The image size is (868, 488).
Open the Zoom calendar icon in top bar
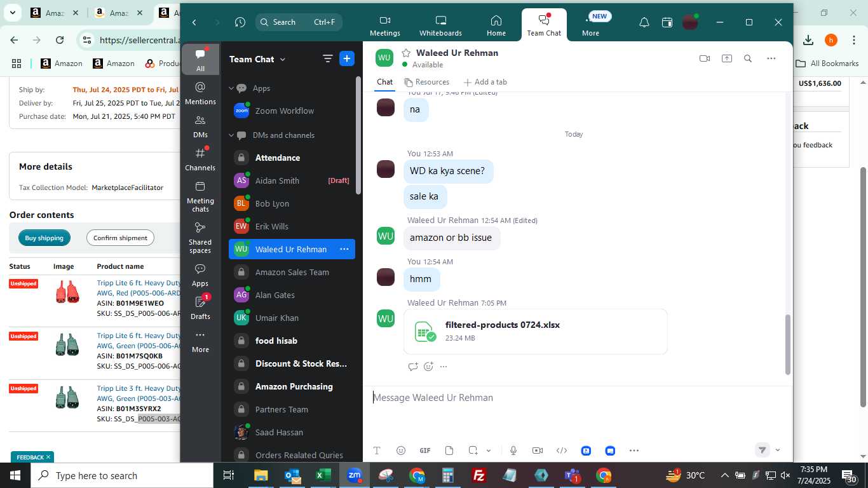667,22
